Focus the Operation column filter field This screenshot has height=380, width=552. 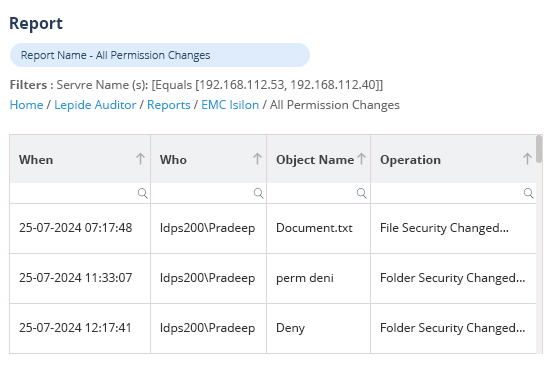453,193
